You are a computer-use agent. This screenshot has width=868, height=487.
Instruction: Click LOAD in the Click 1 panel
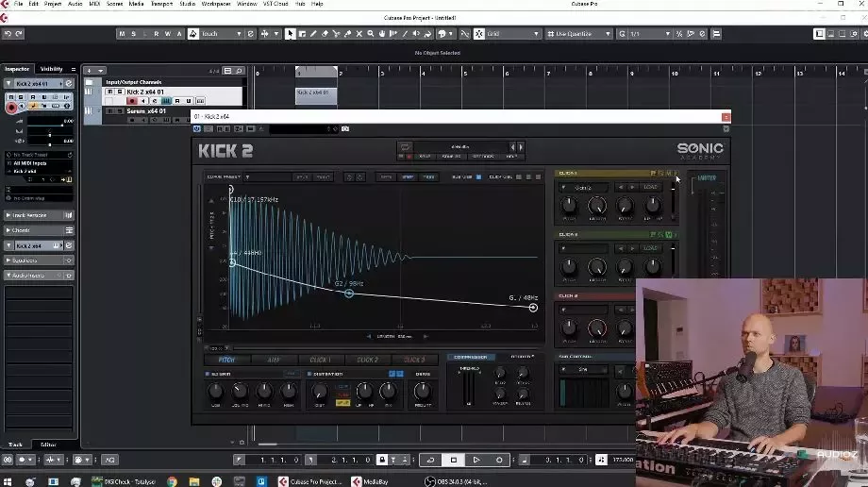(650, 187)
